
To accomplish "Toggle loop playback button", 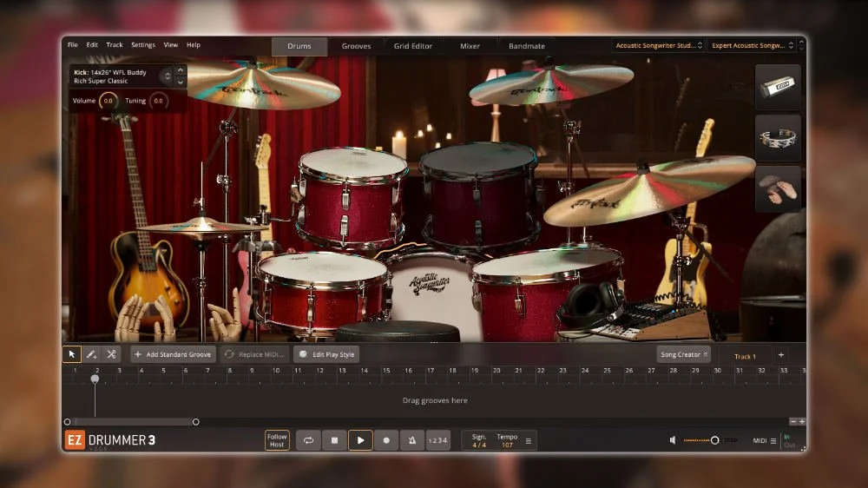I will coord(308,440).
